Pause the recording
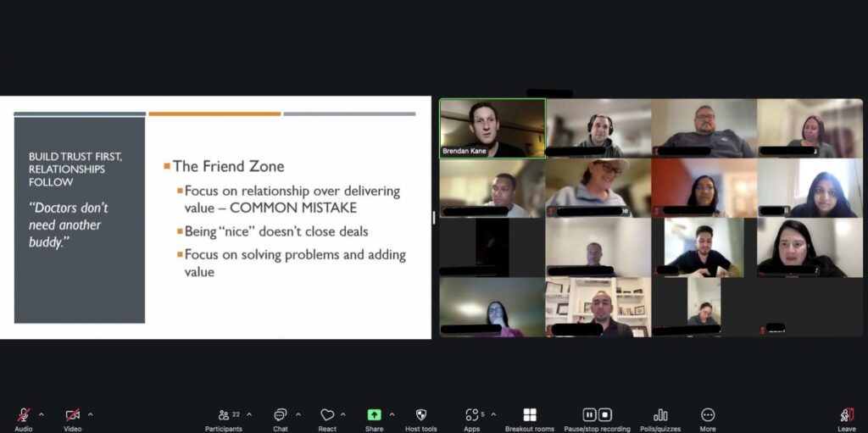This screenshot has width=868, height=433. (590, 414)
